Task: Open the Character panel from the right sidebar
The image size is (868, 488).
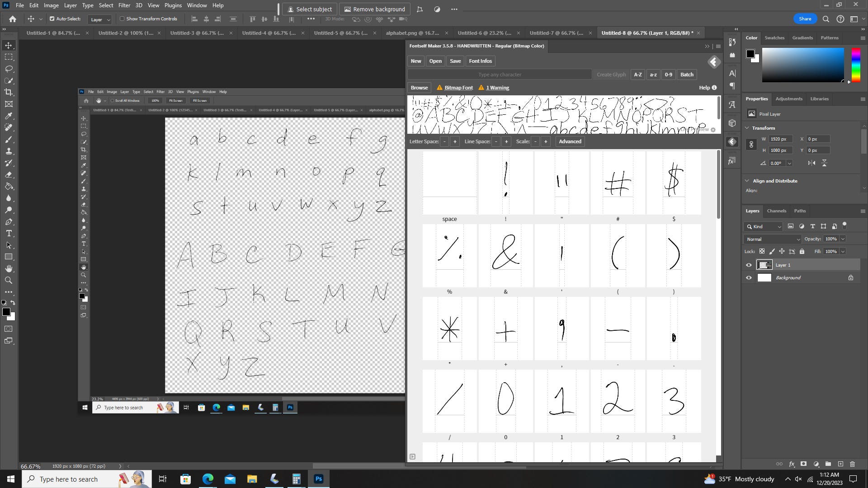Action: click(732, 73)
